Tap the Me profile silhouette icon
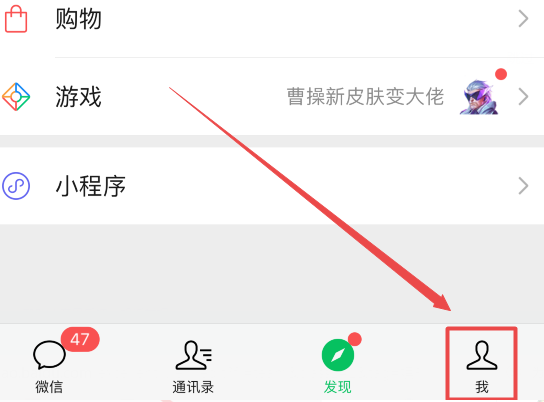The height and width of the screenshot is (402, 544). click(x=482, y=355)
